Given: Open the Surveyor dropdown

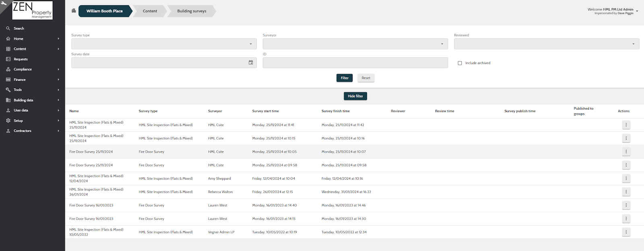Looking at the screenshot, I should tap(355, 44).
